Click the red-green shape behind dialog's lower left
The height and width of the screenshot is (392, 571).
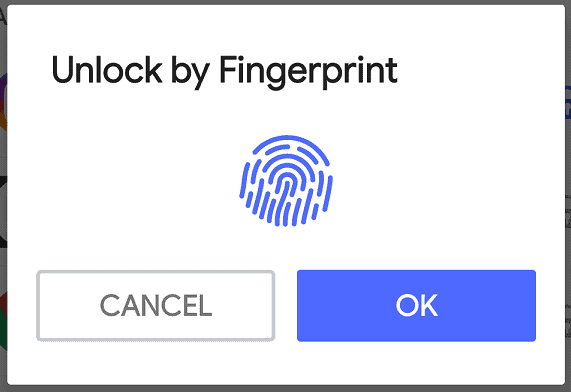coord(3,321)
